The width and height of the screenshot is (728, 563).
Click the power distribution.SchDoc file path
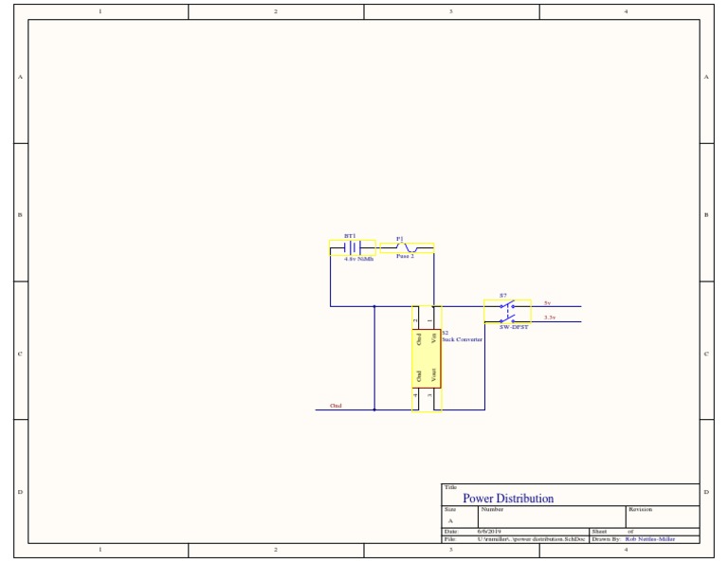pos(531,539)
